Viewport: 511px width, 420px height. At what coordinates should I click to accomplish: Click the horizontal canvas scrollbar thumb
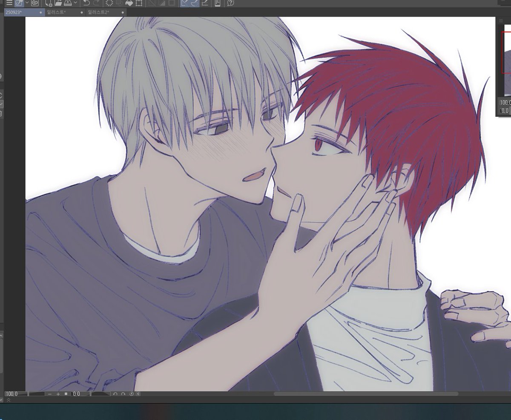(x=366, y=394)
